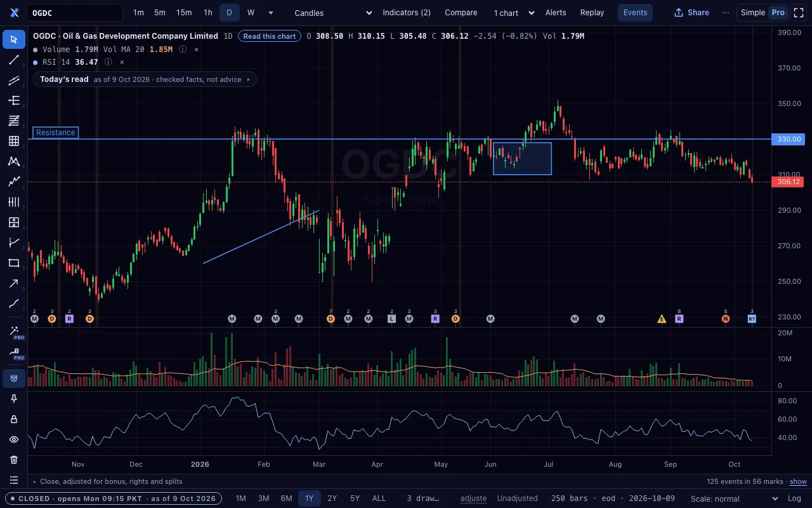Select the 15m timeframe
The image size is (812, 508).
[184, 13]
